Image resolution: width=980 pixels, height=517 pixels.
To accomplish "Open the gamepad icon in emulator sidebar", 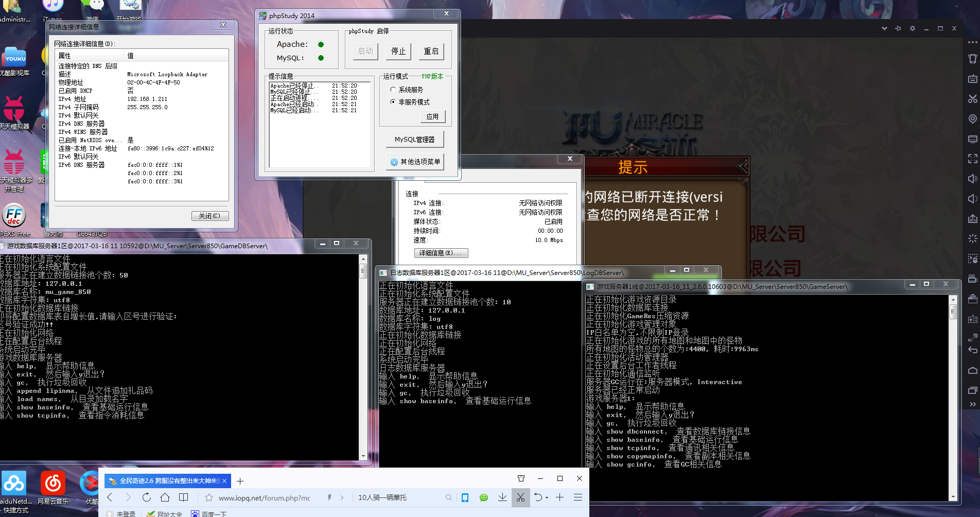I will click(972, 319).
